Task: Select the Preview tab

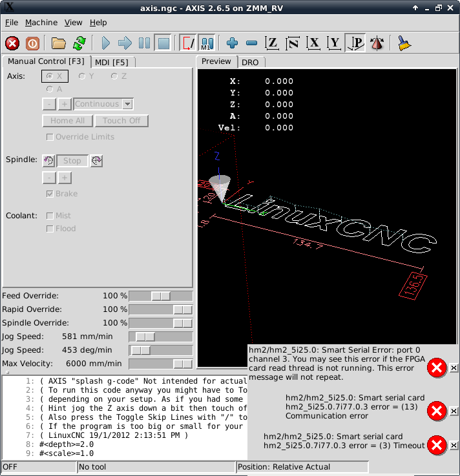Action: (216, 61)
